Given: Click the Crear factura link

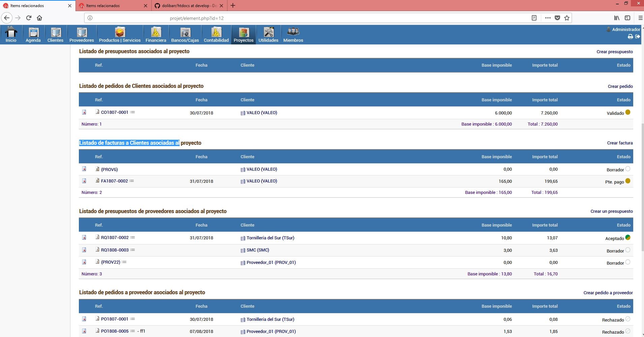Looking at the screenshot, I should pos(619,143).
